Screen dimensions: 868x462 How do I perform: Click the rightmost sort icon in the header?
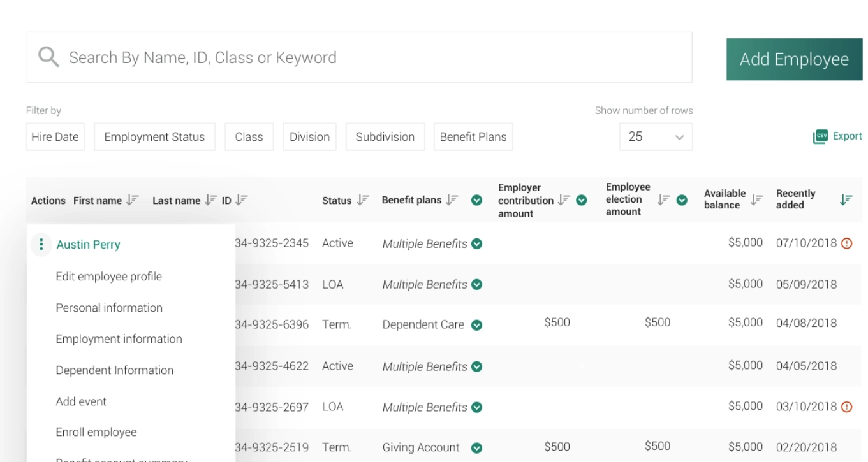[846, 199]
